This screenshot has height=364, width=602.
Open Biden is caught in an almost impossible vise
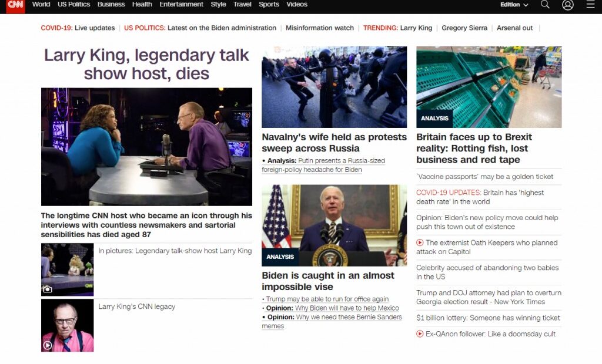tap(328, 281)
